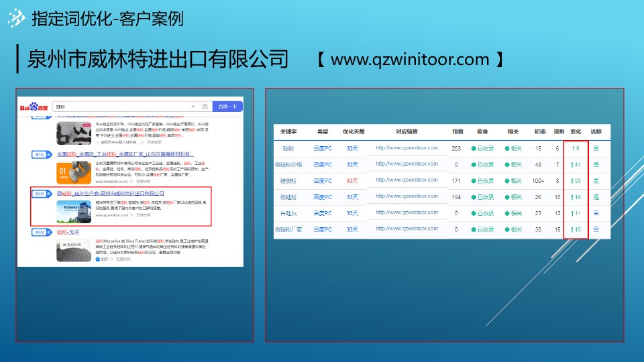Click the 变化 column header

pos(575,132)
